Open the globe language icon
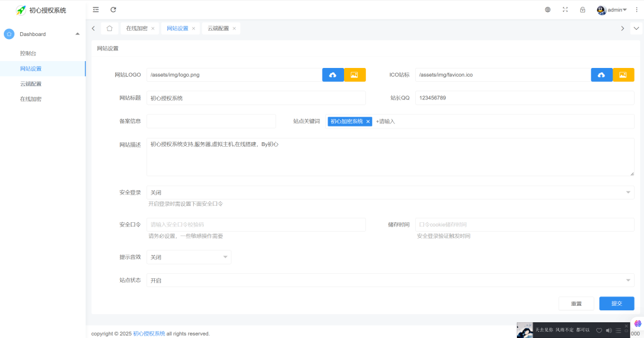This screenshot has width=644, height=338. pos(548,9)
